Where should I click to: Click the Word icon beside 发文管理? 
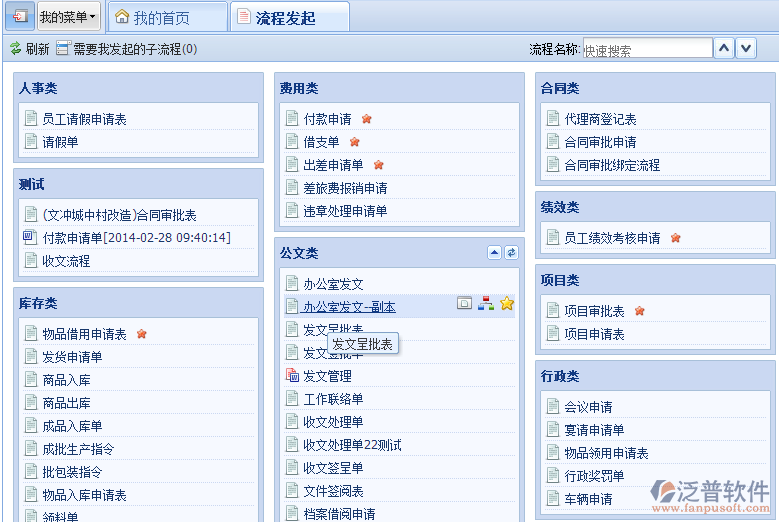[x=292, y=376]
